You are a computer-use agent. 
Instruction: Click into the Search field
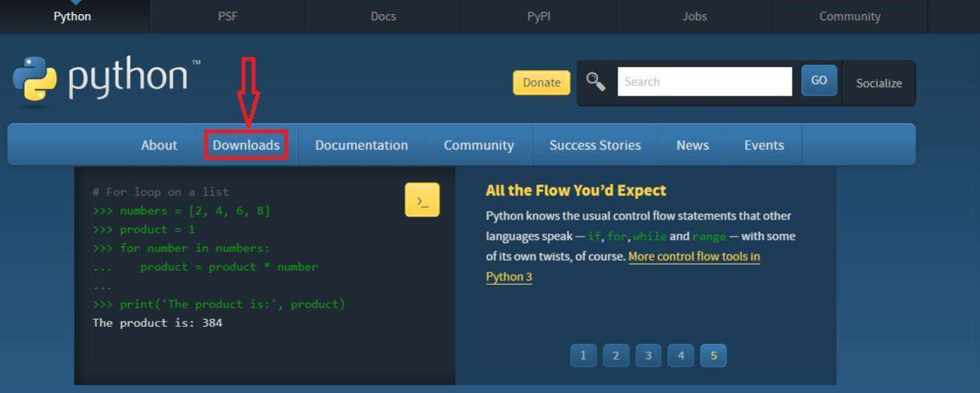pyautogui.click(x=705, y=82)
